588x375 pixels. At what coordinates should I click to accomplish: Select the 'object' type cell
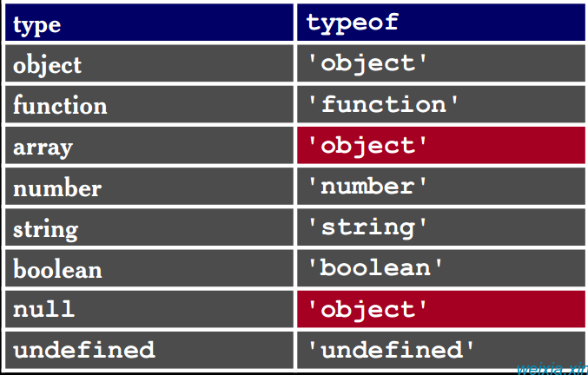[x=149, y=63]
